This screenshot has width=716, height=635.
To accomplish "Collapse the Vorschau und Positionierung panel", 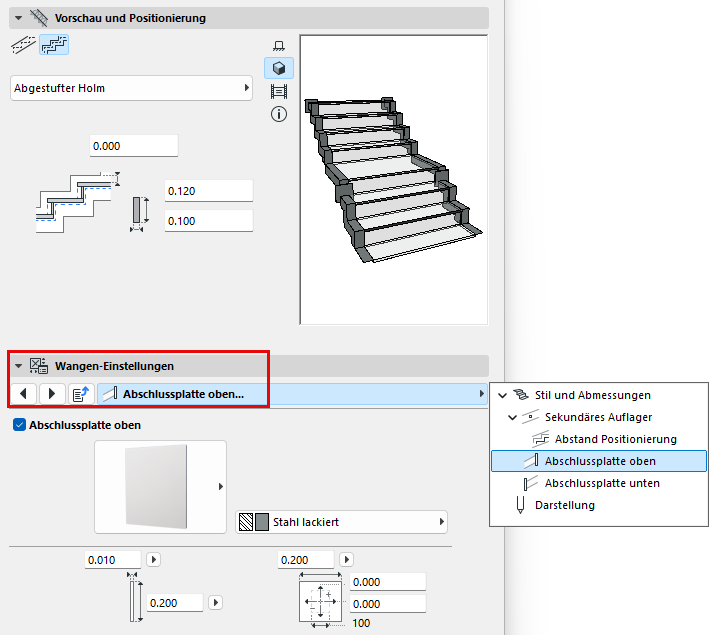I will pos(18,18).
